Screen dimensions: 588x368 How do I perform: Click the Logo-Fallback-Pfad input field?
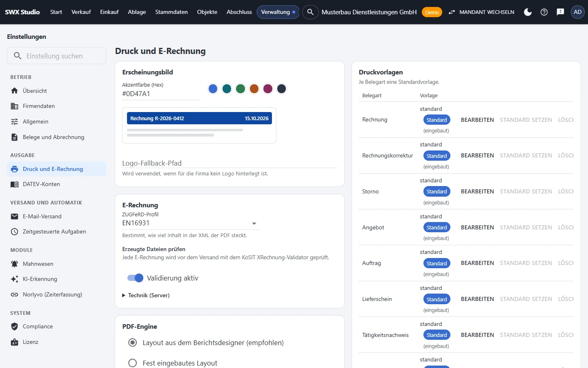229,163
